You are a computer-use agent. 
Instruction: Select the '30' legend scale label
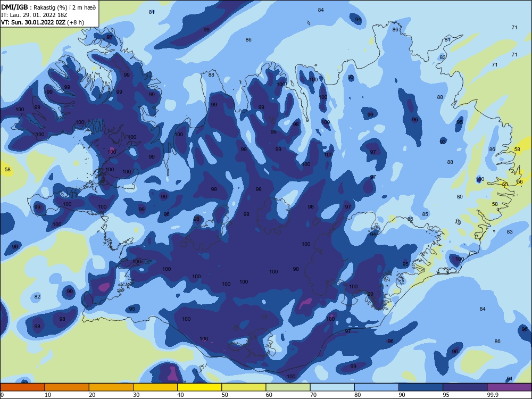point(136,395)
